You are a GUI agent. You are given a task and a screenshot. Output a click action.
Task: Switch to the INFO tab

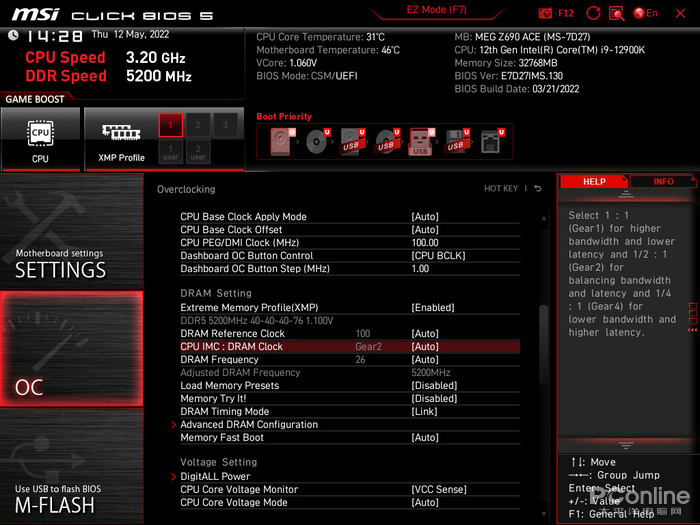[663, 182]
